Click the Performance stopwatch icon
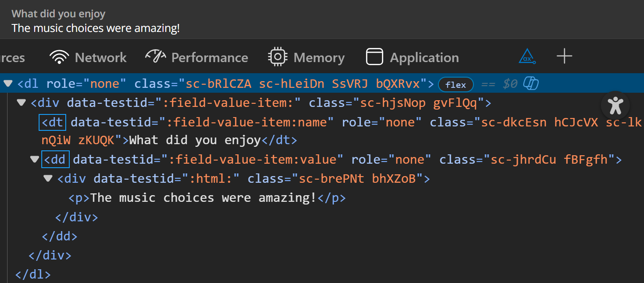The height and width of the screenshot is (283, 644). [x=155, y=56]
